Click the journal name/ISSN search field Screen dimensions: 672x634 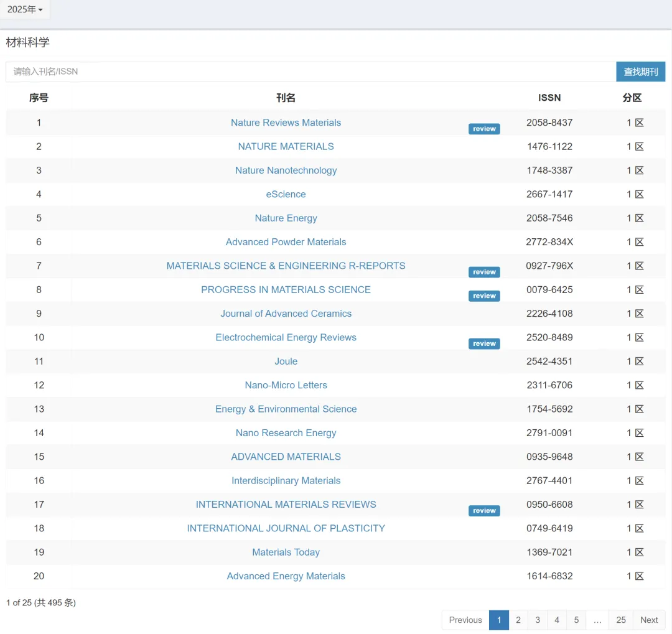coord(310,72)
